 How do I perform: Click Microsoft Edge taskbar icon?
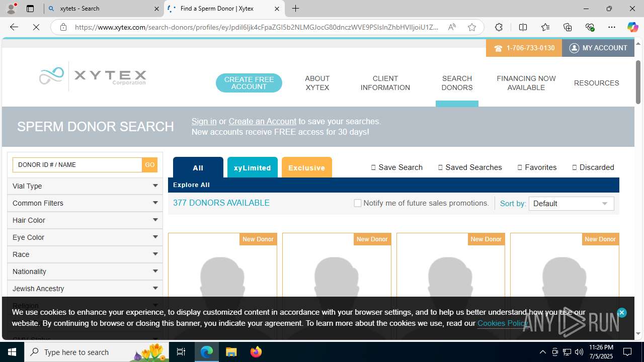point(207,352)
